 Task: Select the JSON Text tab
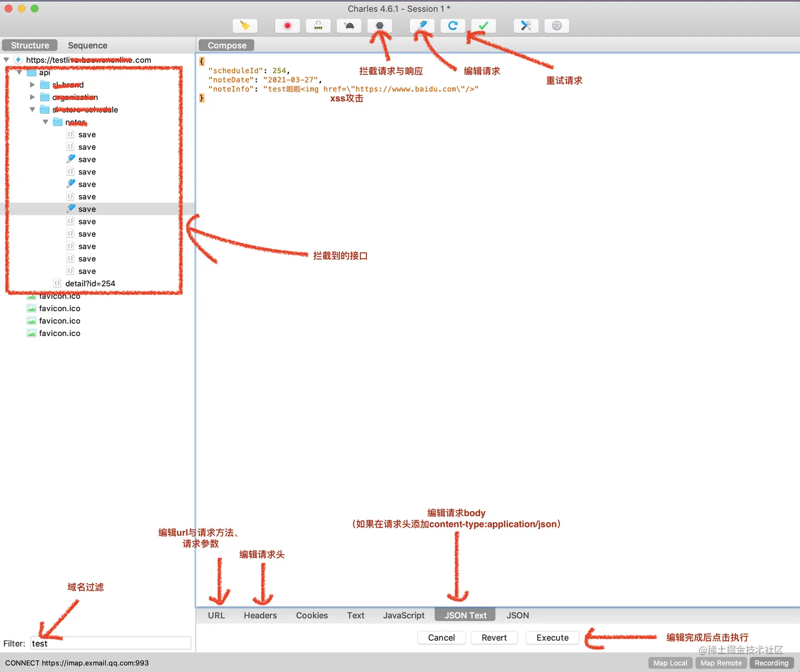pos(465,615)
